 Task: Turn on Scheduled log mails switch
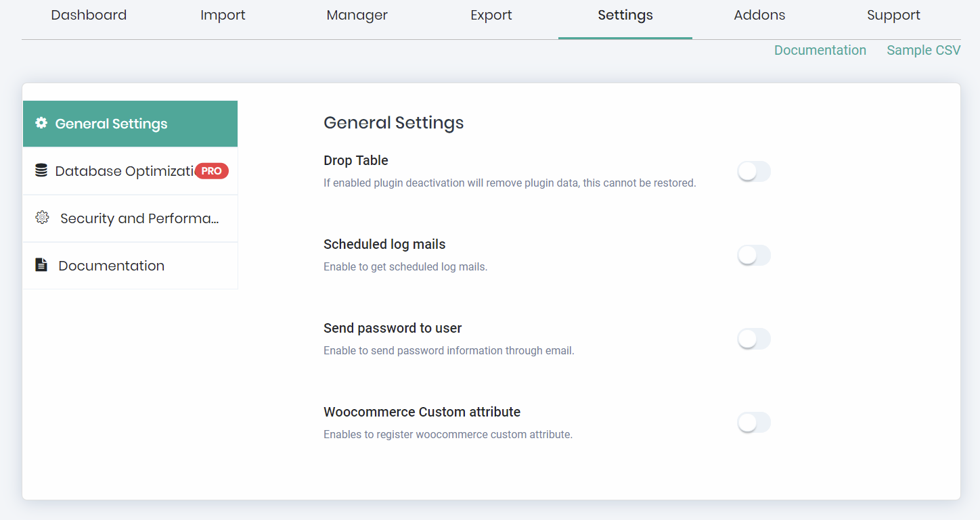[x=753, y=256]
